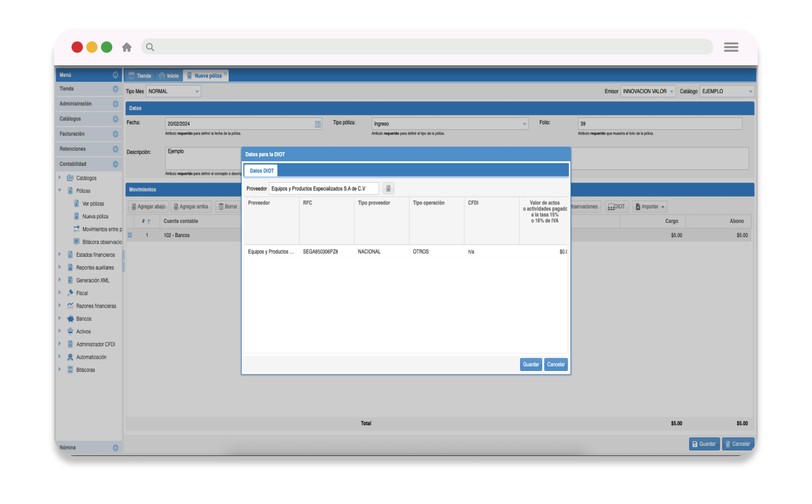Open the hamburger menu icon
812x504 pixels.
pos(731,47)
